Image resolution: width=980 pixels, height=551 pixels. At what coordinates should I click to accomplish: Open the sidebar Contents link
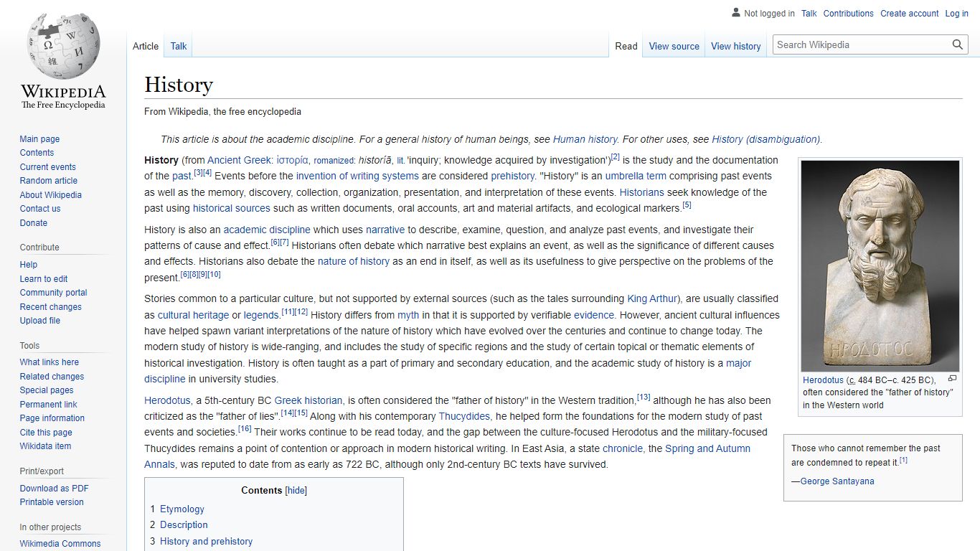[37, 153]
